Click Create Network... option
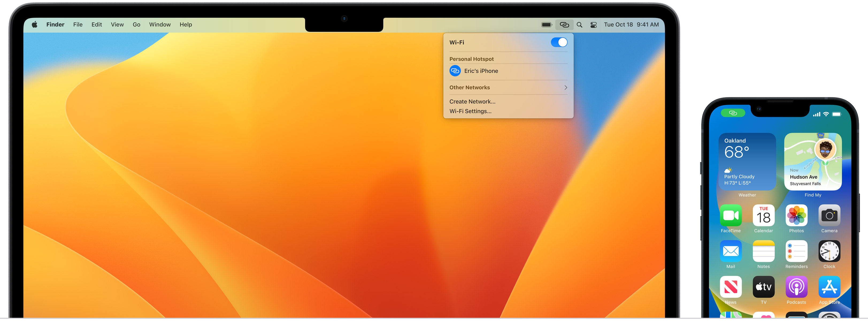The image size is (868, 321). tap(472, 101)
